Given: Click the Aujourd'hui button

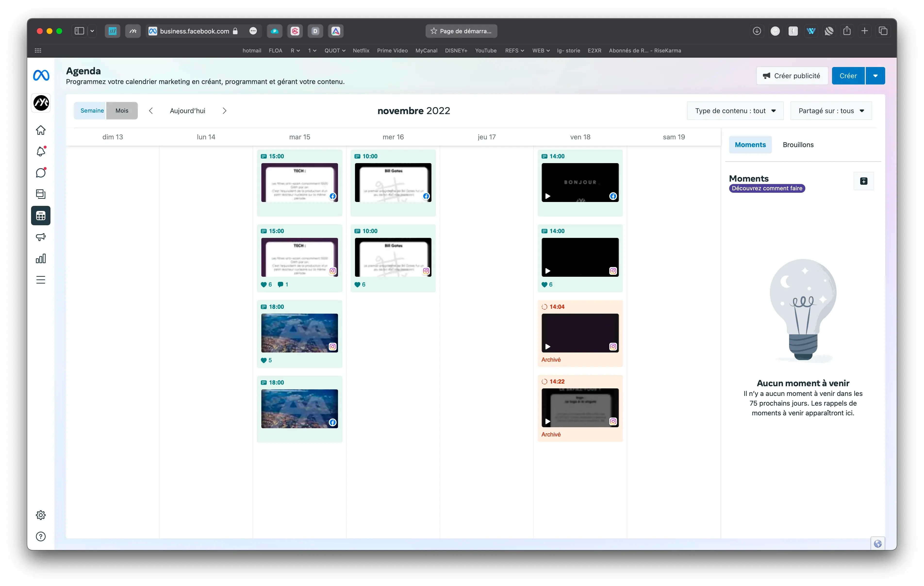Looking at the screenshot, I should pyautogui.click(x=188, y=111).
